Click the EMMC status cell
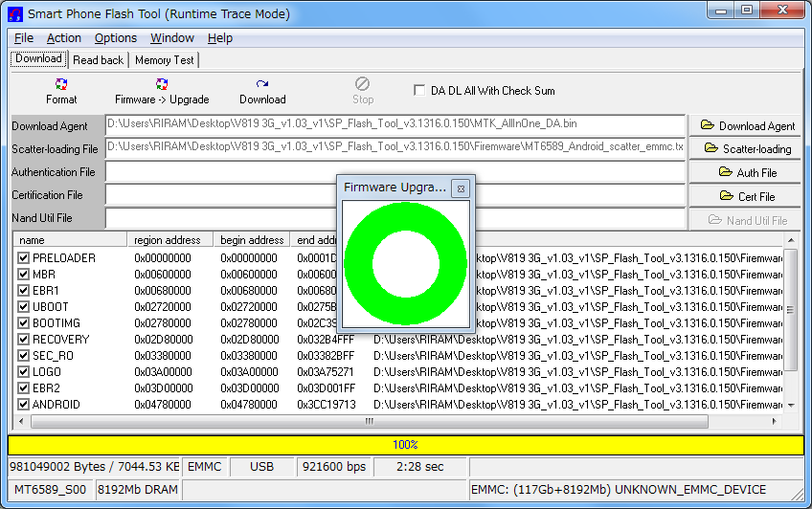 pyautogui.click(x=204, y=467)
